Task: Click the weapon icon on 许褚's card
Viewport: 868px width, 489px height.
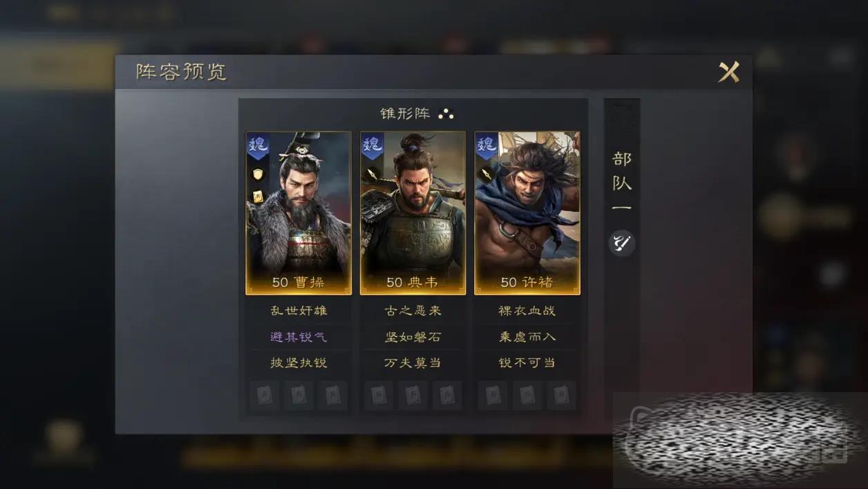Action: pos(487,174)
